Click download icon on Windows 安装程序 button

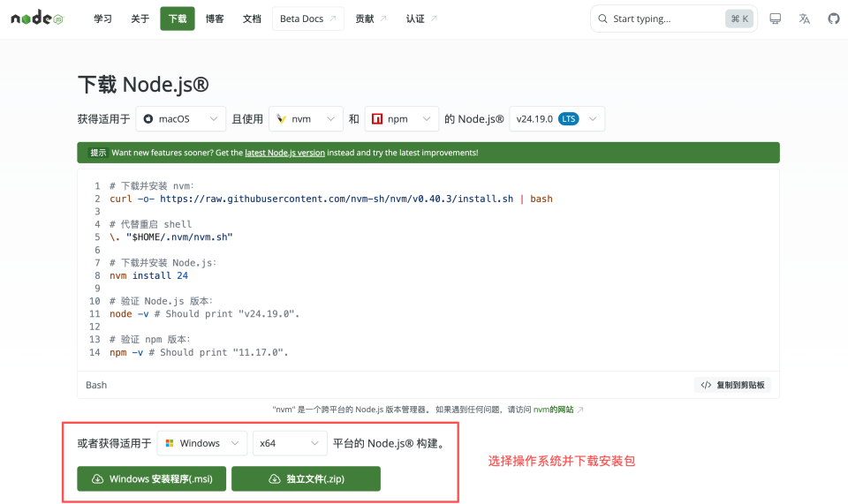97,479
